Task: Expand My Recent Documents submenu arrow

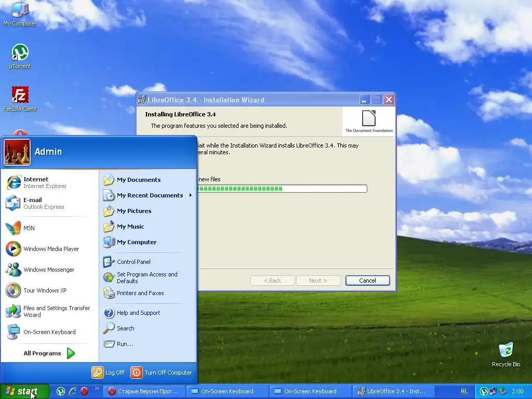Action: coord(190,195)
